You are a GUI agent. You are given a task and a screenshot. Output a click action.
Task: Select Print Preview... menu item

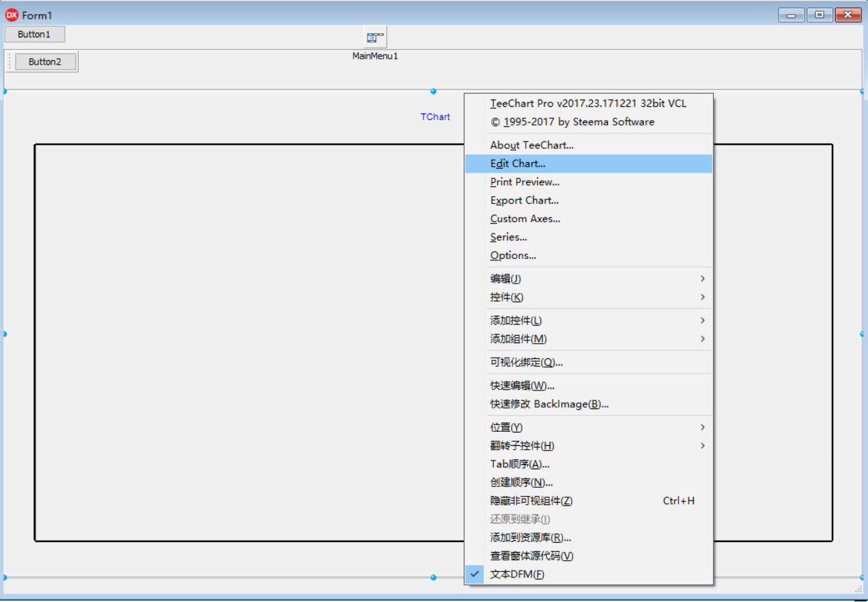point(588,182)
